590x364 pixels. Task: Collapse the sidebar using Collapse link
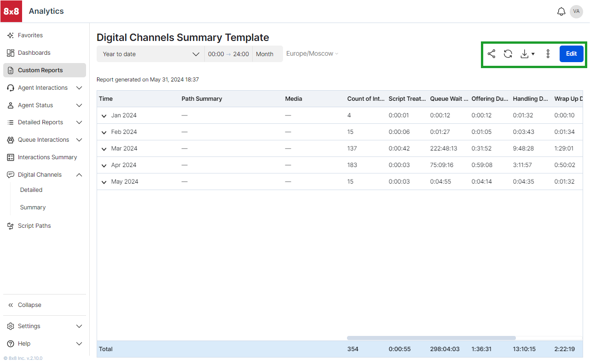(x=29, y=305)
